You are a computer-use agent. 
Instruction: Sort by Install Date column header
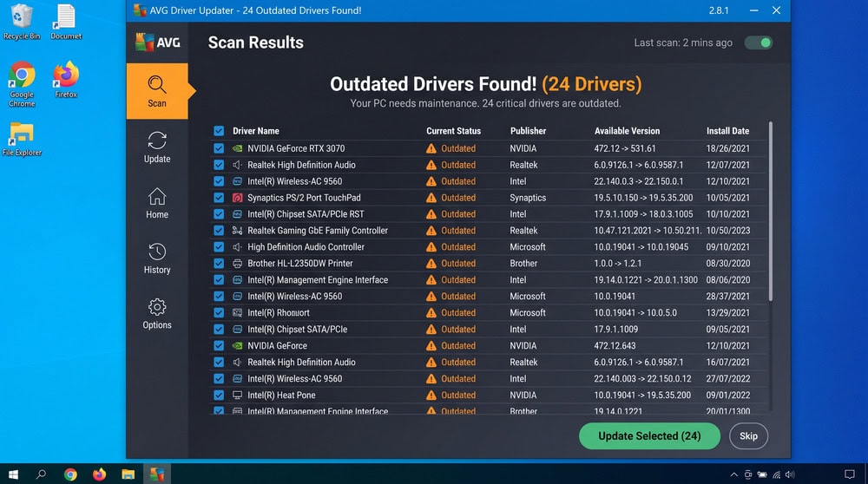tap(727, 131)
